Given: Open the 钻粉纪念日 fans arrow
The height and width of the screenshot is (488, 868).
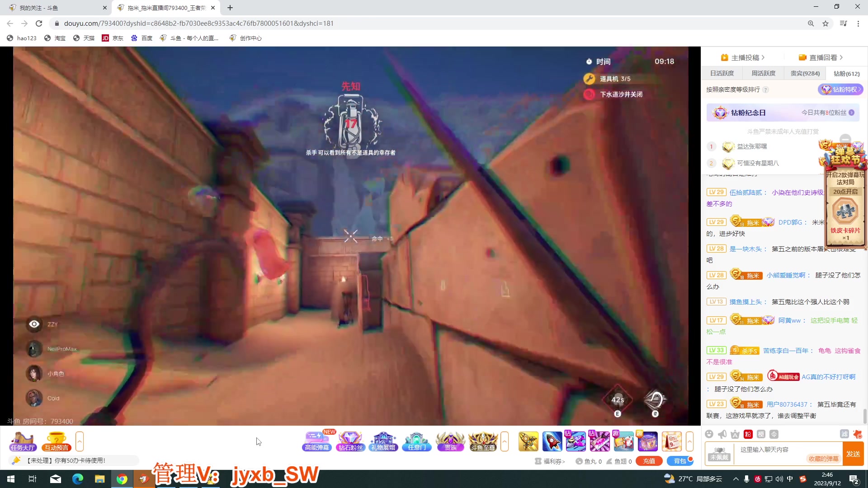Looking at the screenshot, I should point(852,113).
